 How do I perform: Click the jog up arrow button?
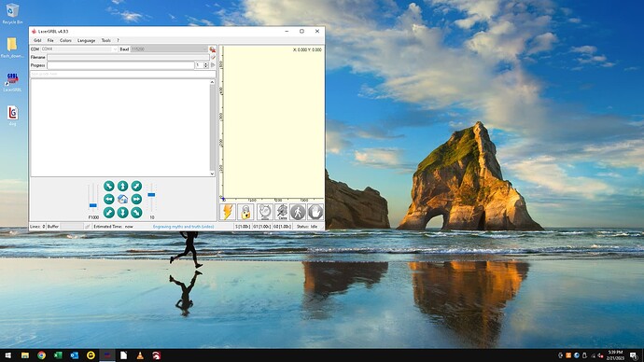122,186
